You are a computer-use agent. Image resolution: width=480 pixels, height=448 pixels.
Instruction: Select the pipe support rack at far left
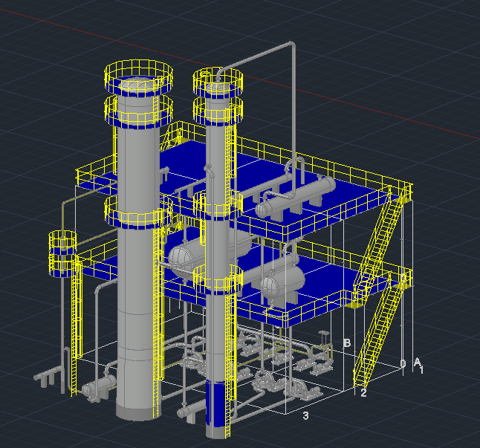point(48,375)
